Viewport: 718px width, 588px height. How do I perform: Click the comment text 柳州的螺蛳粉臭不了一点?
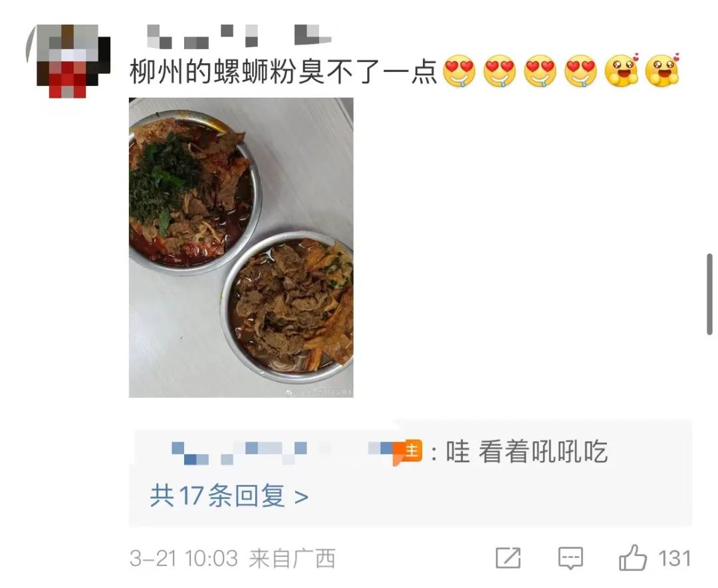coord(284,72)
